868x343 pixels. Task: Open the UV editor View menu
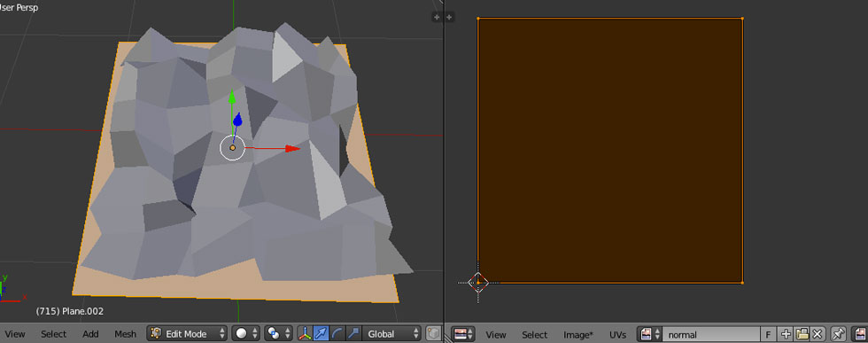pyautogui.click(x=496, y=335)
